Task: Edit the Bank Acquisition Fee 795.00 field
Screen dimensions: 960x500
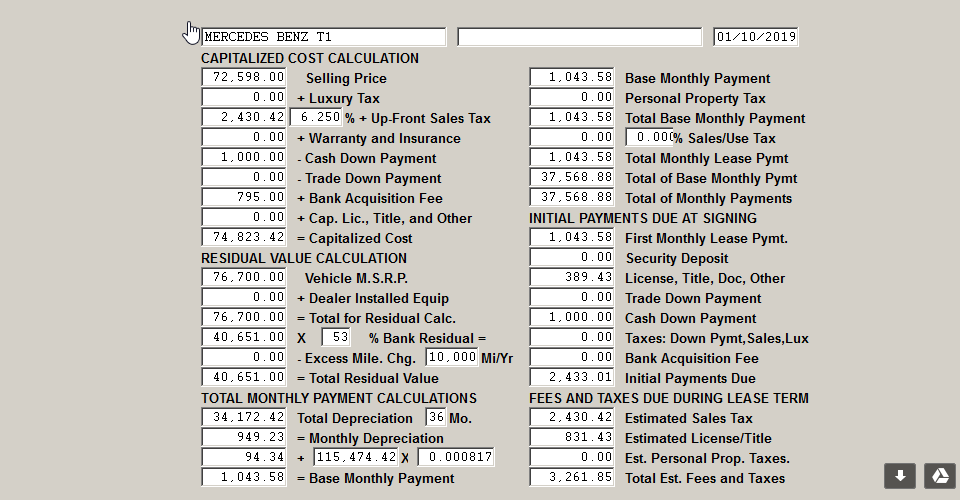Action: click(244, 197)
